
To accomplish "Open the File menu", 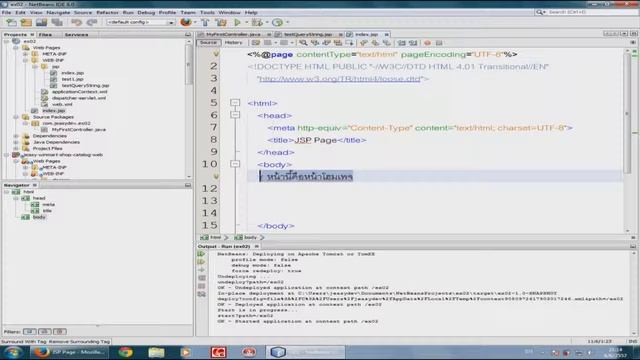I will click(7, 13).
